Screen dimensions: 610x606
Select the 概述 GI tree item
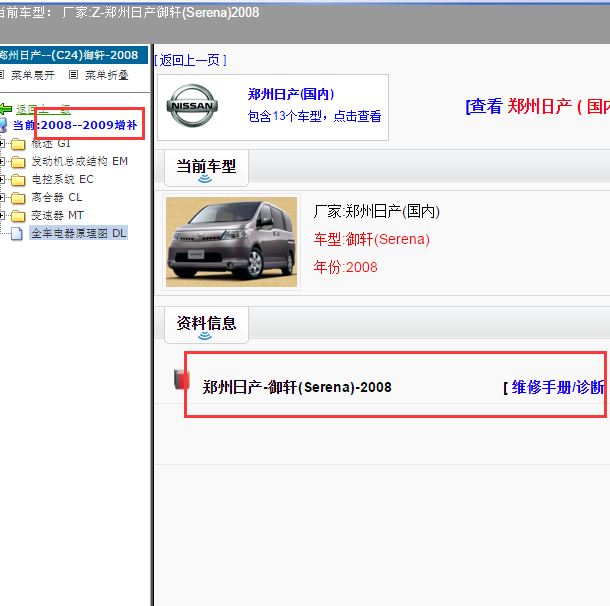coord(51,143)
